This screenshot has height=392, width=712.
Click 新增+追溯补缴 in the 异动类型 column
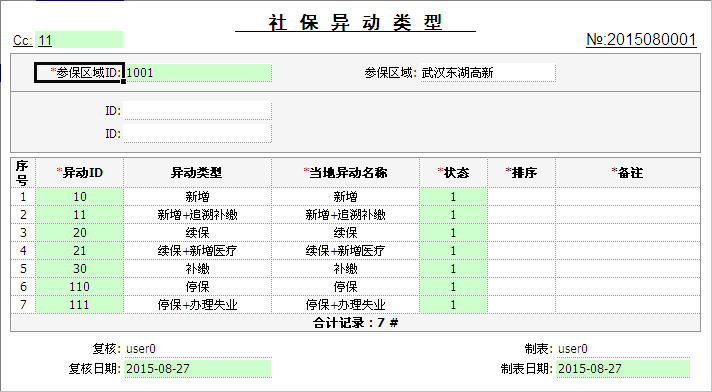[x=197, y=214]
